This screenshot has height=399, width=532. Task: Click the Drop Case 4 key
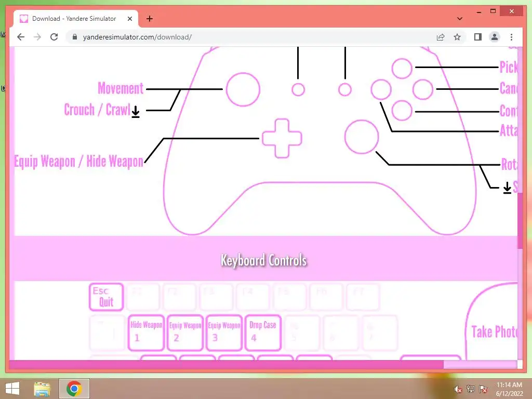click(x=263, y=332)
